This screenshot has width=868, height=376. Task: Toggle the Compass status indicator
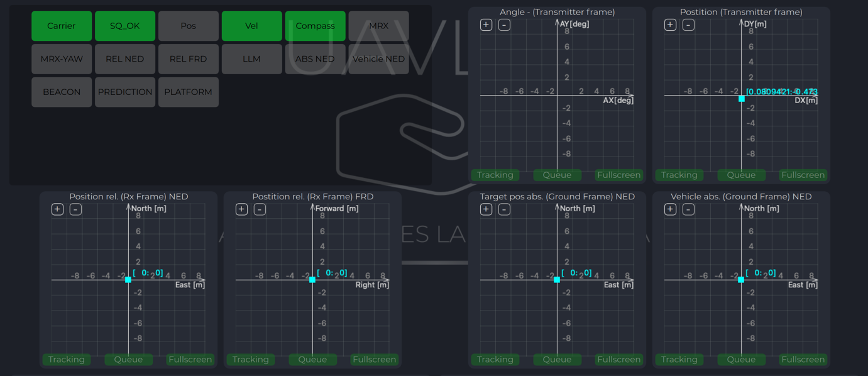point(315,26)
